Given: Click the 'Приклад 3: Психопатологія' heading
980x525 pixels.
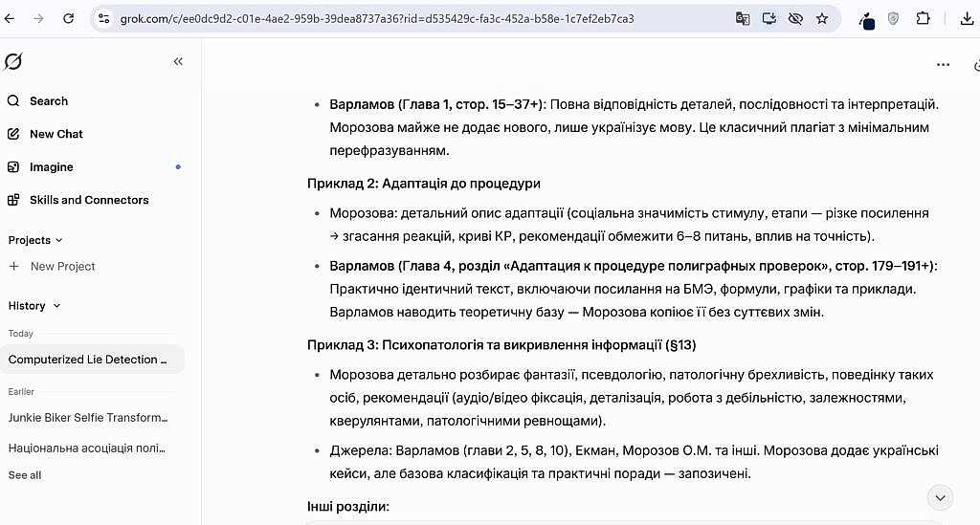Looking at the screenshot, I should pyautogui.click(x=501, y=345).
